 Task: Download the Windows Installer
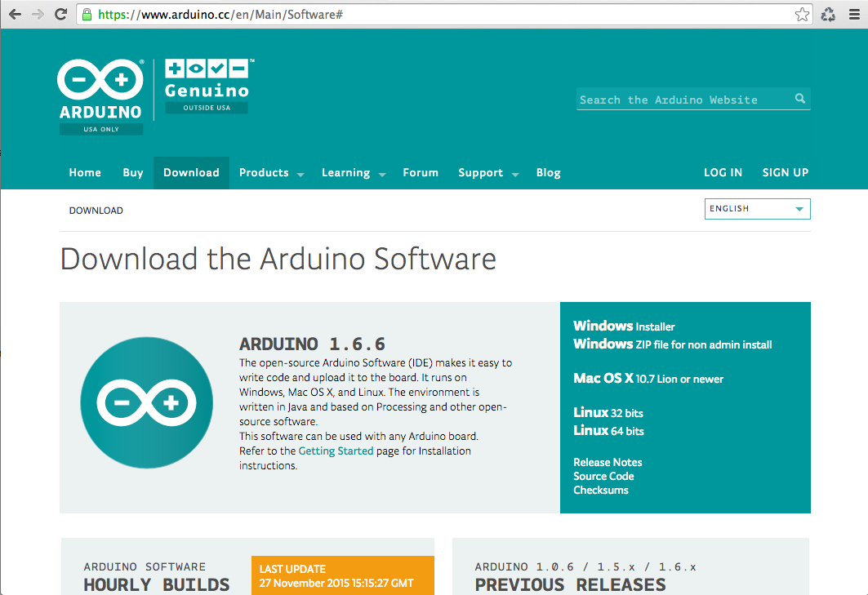click(x=624, y=326)
